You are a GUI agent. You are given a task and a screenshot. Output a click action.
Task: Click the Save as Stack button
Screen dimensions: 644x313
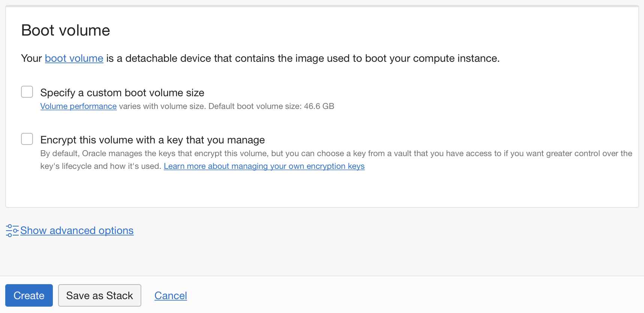[x=99, y=295]
